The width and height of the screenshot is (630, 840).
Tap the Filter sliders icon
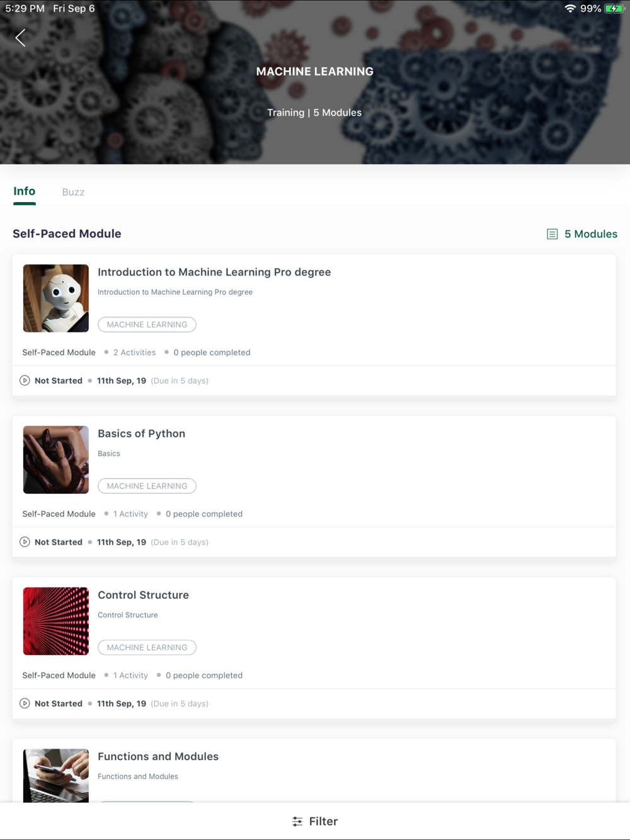[x=297, y=821]
